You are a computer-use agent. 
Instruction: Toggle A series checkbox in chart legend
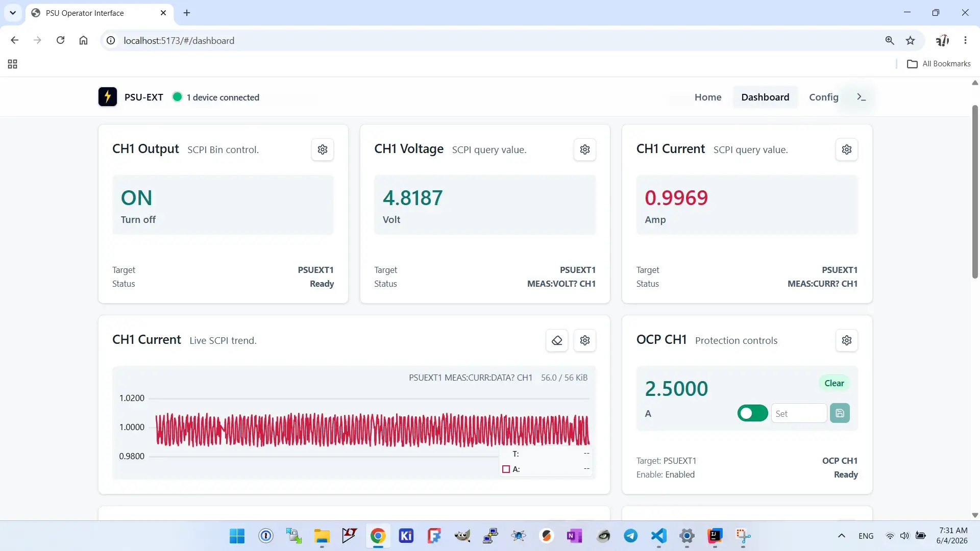[506, 469]
